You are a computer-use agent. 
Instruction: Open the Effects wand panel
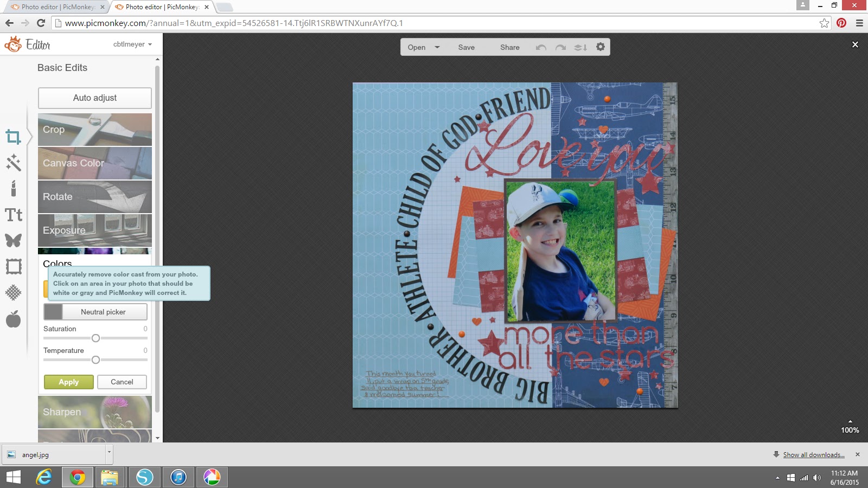(x=14, y=163)
